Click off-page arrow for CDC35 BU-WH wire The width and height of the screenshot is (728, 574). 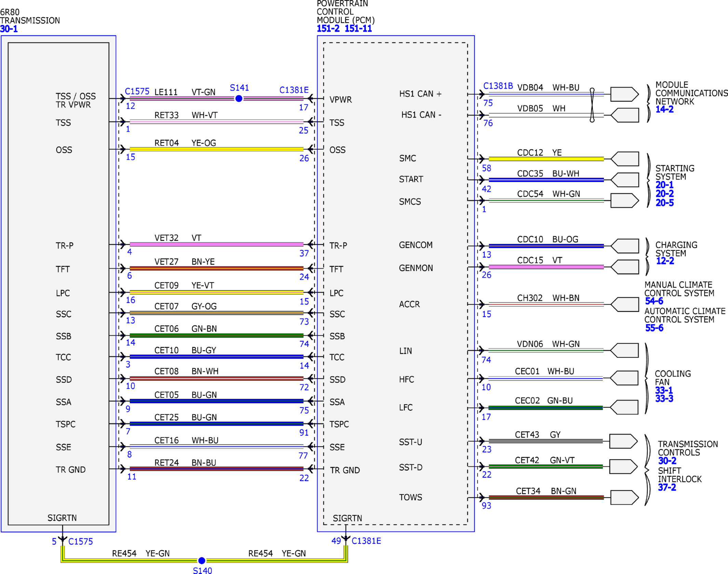624,180
